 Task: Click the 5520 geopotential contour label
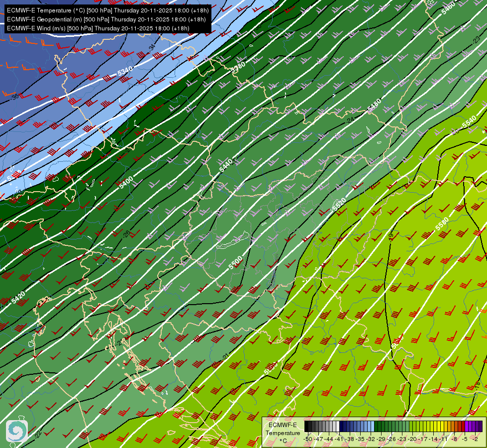339,204
